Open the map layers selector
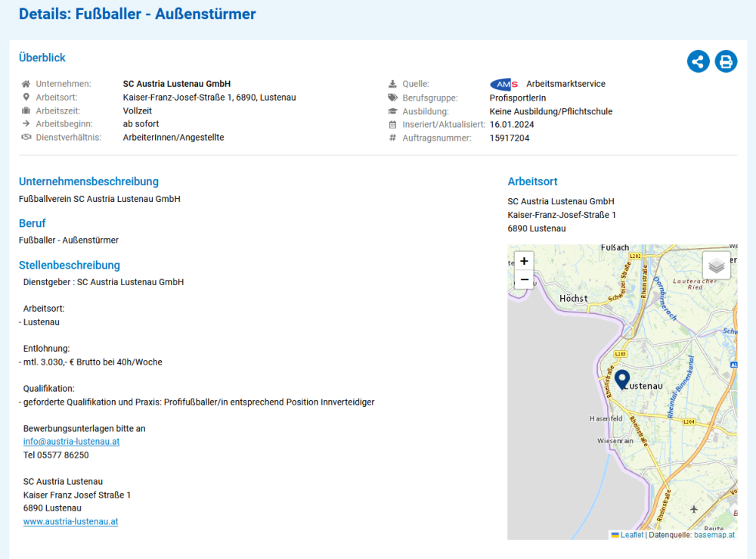The height and width of the screenshot is (559, 756). click(x=716, y=266)
